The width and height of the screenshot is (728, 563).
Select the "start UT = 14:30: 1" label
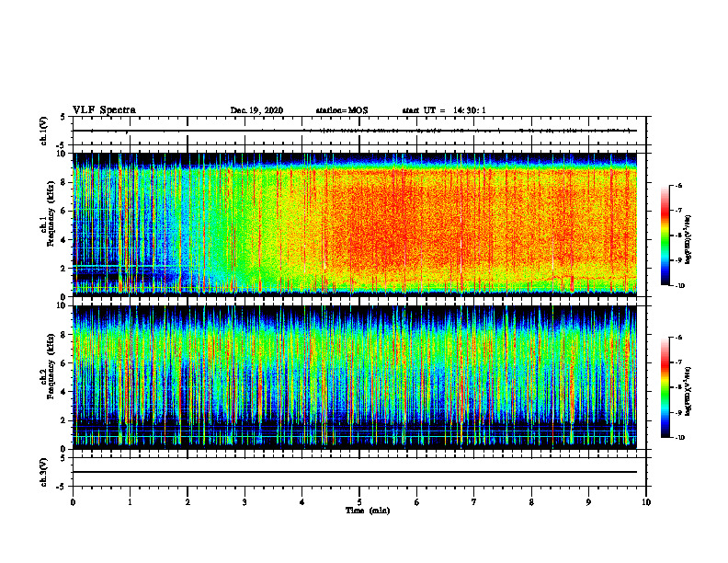(444, 110)
